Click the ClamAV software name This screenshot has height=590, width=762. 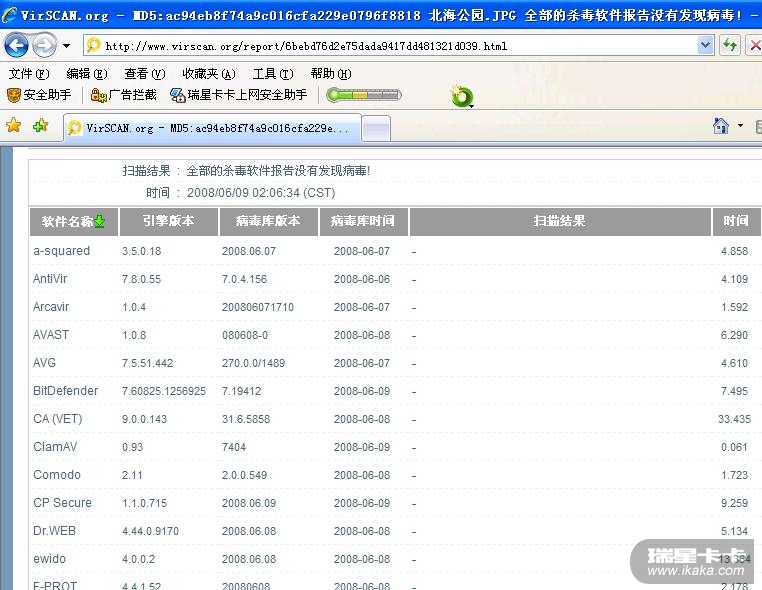point(55,447)
